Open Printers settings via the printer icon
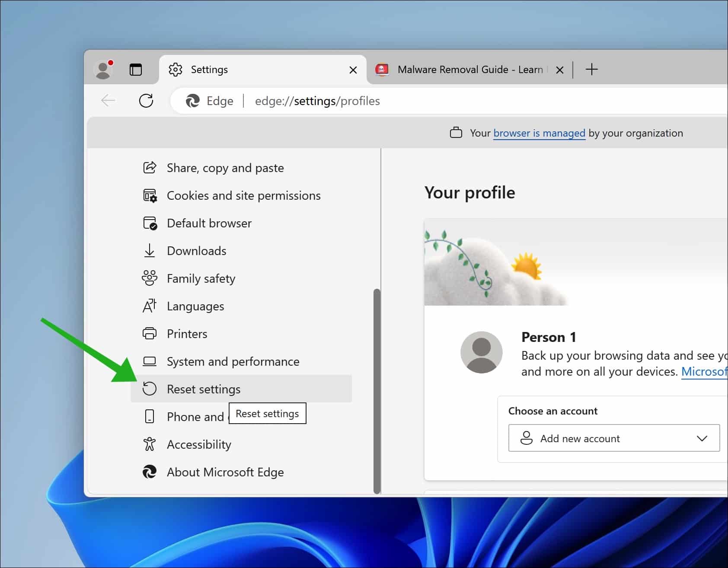Image resolution: width=728 pixels, height=568 pixels. [150, 334]
